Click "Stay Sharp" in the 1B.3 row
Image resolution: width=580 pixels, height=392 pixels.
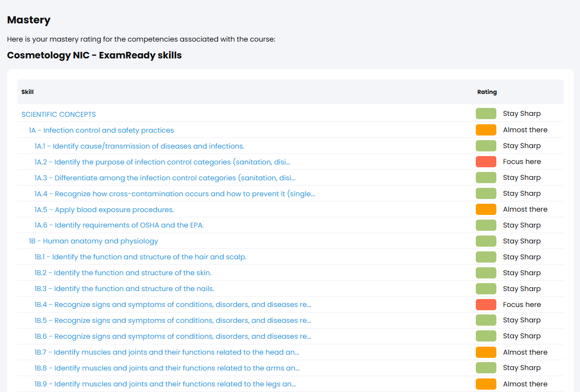[x=522, y=289]
